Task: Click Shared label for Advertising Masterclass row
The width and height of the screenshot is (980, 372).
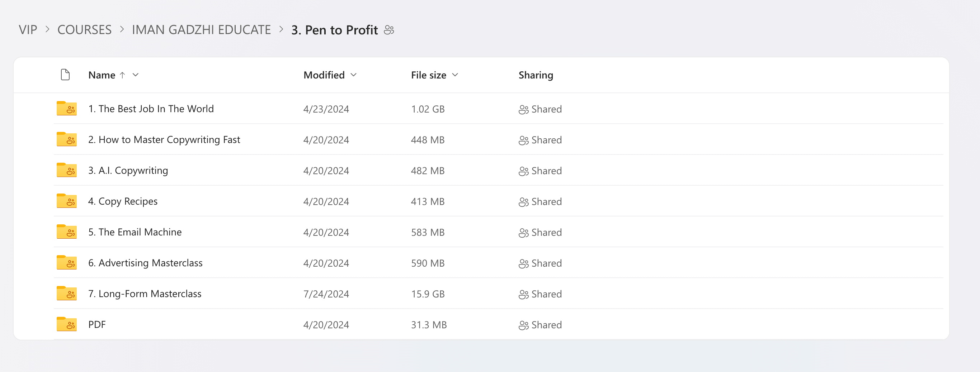Action: coord(546,263)
